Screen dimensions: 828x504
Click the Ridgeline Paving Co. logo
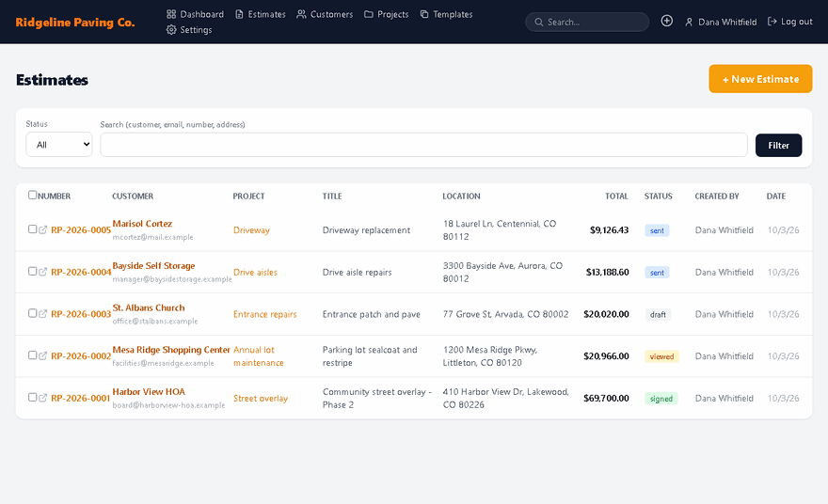pos(75,23)
